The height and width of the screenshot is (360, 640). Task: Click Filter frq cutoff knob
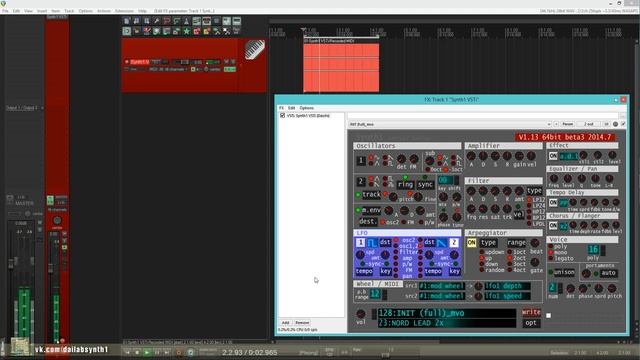tap(471, 209)
